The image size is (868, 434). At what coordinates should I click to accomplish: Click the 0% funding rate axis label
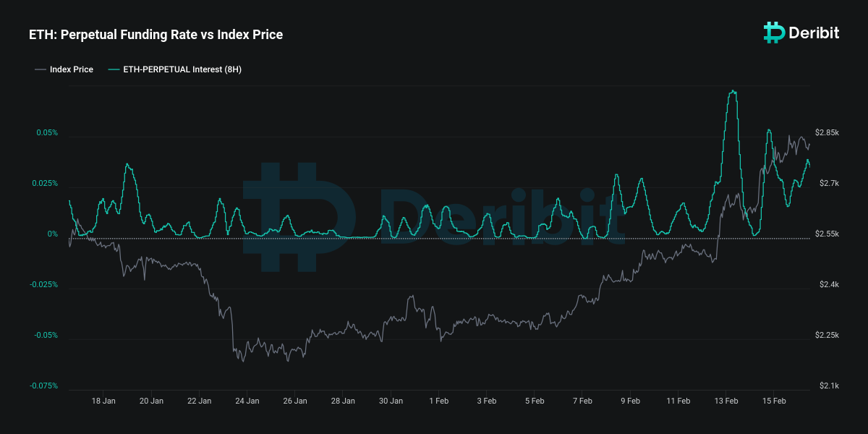(x=52, y=234)
